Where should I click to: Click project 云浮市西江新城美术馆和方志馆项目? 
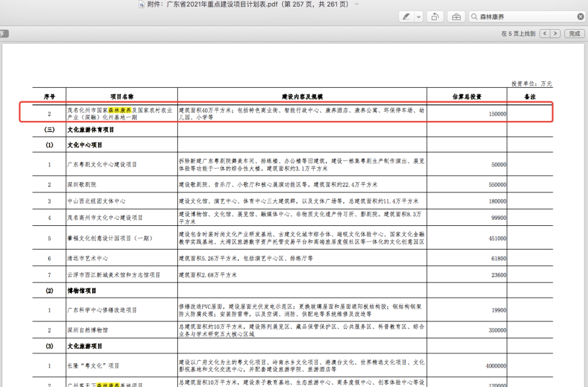(114, 275)
